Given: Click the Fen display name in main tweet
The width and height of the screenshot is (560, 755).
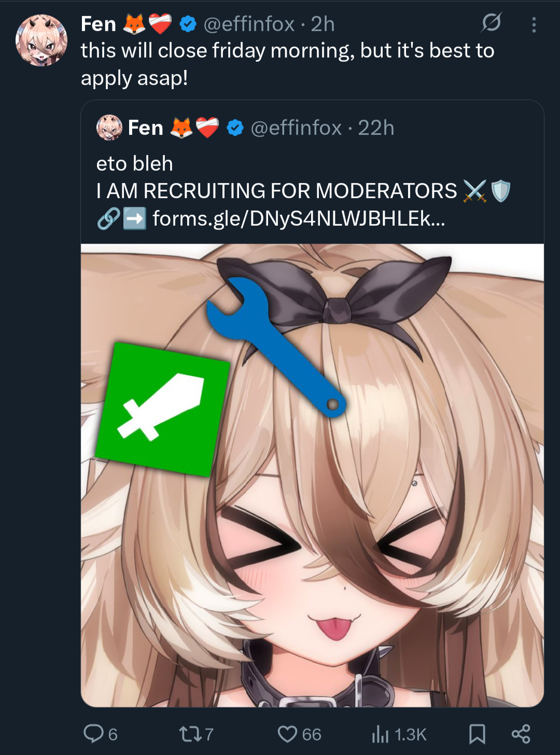Looking at the screenshot, I should [99, 24].
